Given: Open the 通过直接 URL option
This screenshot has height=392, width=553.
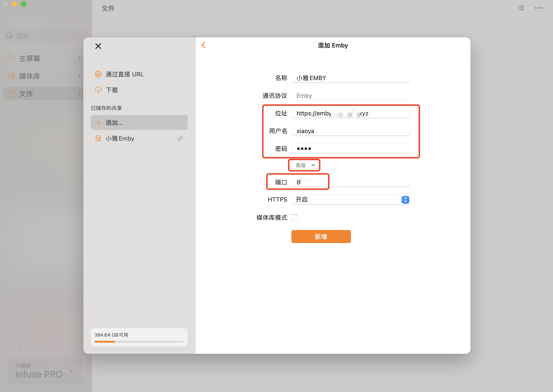Looking at the screenshot, I should click(139, 74).
